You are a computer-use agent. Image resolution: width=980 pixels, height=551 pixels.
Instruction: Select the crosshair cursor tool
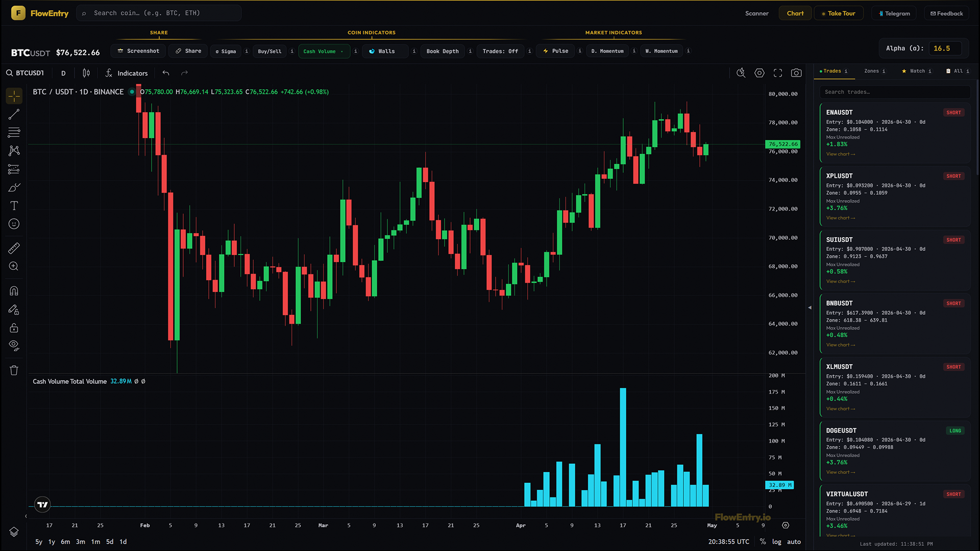pos(14,96)
